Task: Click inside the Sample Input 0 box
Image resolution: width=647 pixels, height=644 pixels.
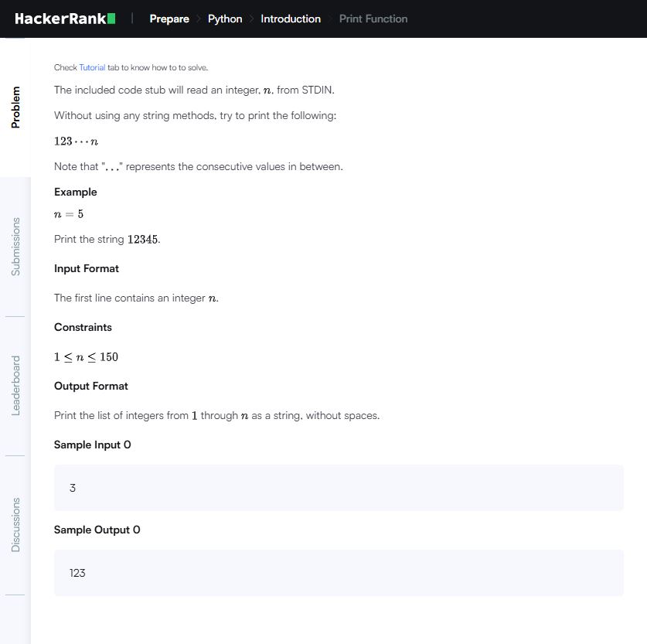Action: pyautogui.click(x=339, y=488)
